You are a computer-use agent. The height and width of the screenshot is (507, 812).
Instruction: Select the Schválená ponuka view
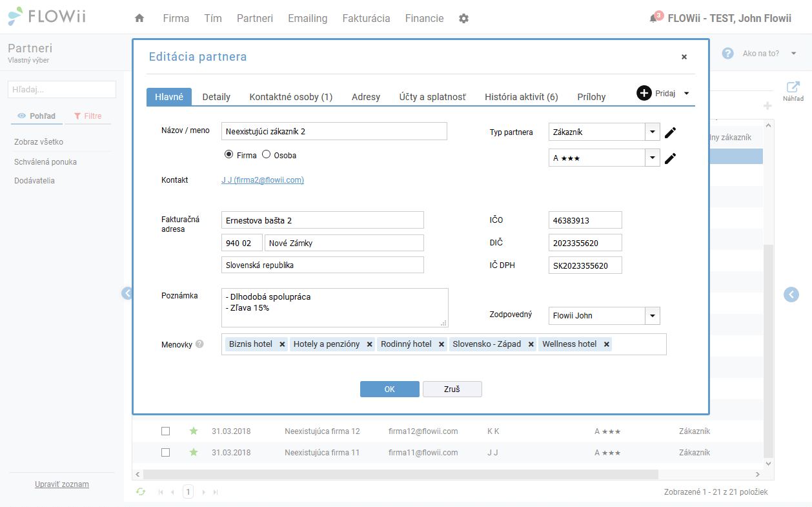pos(45,161)
